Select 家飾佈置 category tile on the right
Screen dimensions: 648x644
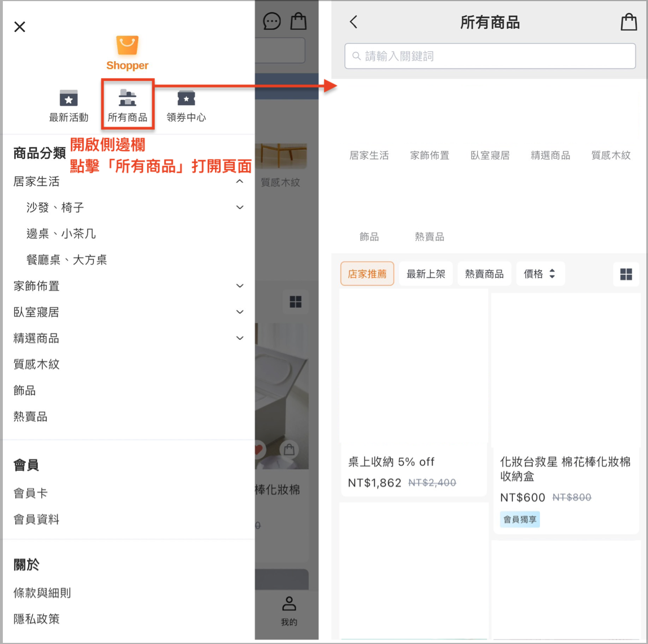click(x=429, y=156)
